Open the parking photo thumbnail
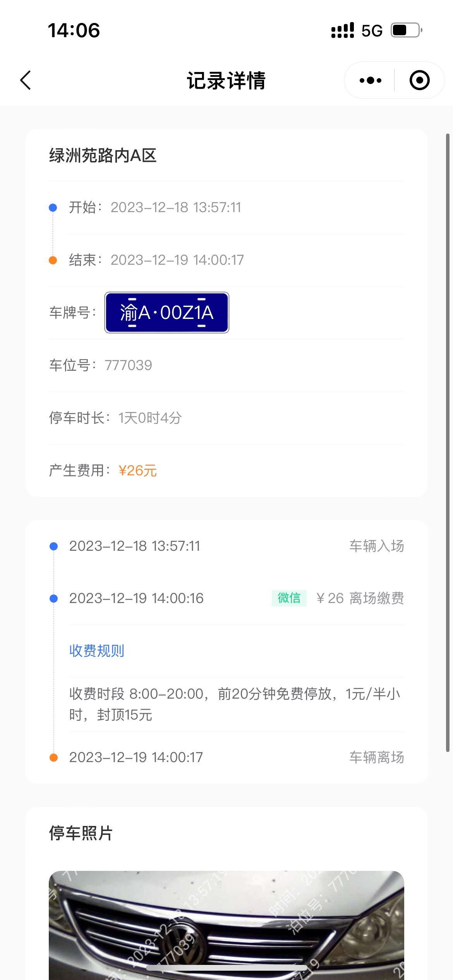 (x=226, y=925)
